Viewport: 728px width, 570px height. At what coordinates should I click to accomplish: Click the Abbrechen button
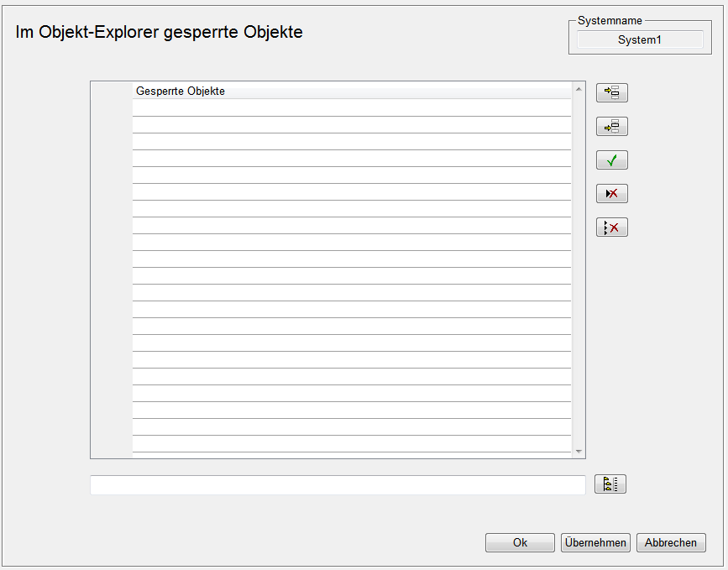671,542
